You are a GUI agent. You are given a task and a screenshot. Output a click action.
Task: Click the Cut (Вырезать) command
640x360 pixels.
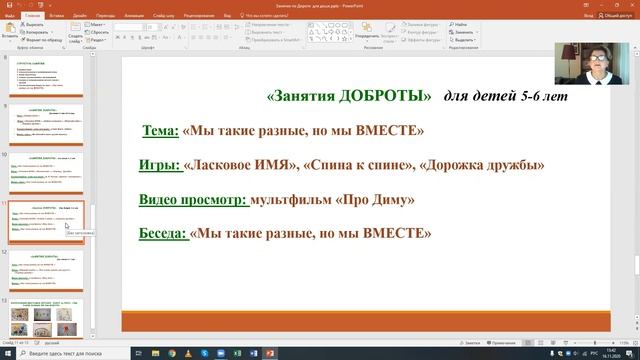click(32, 24)
